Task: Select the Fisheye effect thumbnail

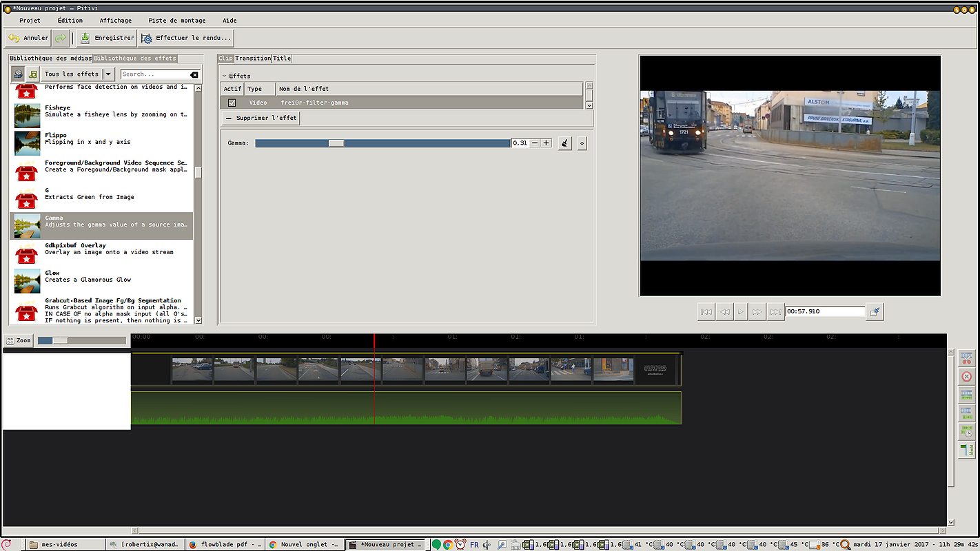Action: point(28,115)
